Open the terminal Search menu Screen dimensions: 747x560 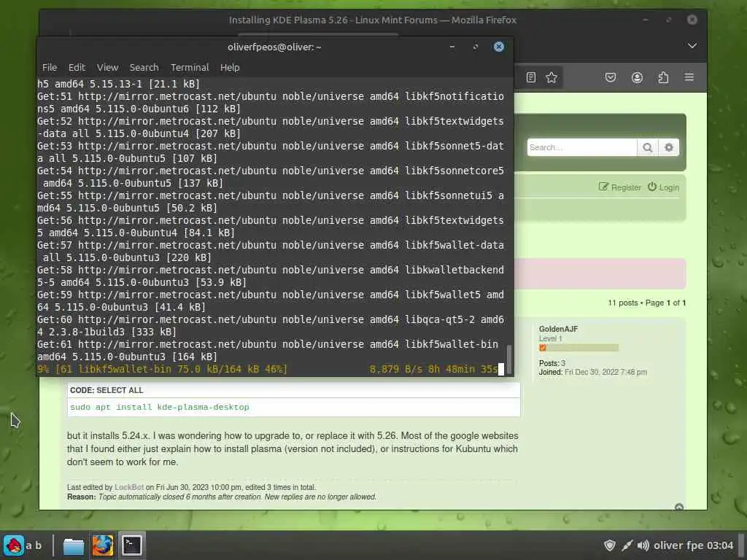point(144,68)
